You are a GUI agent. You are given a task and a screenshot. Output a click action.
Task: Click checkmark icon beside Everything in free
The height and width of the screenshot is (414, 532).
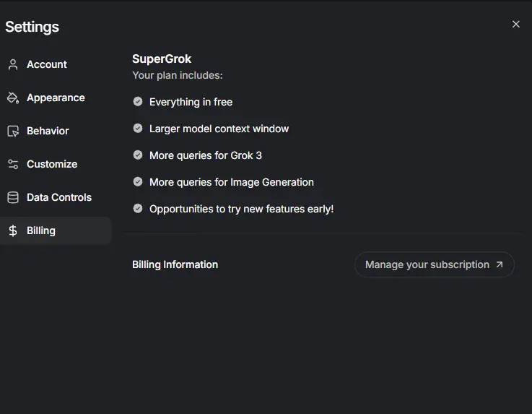pyautogui.click(x=138, y=102)
